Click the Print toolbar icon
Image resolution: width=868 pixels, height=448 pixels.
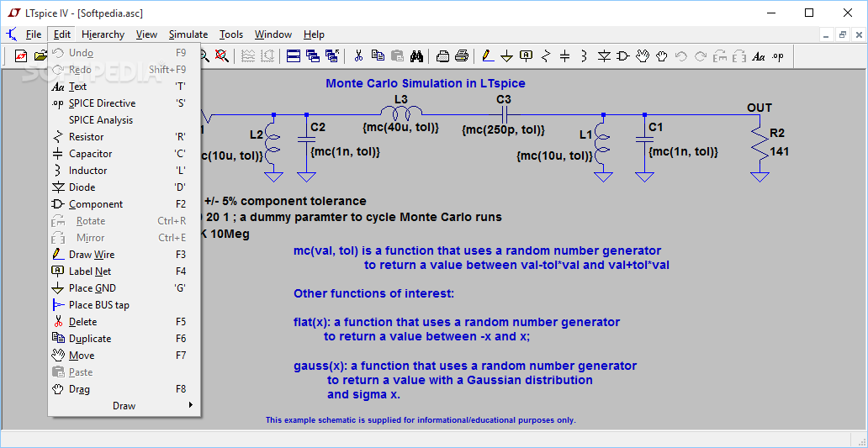click(463, 55)
